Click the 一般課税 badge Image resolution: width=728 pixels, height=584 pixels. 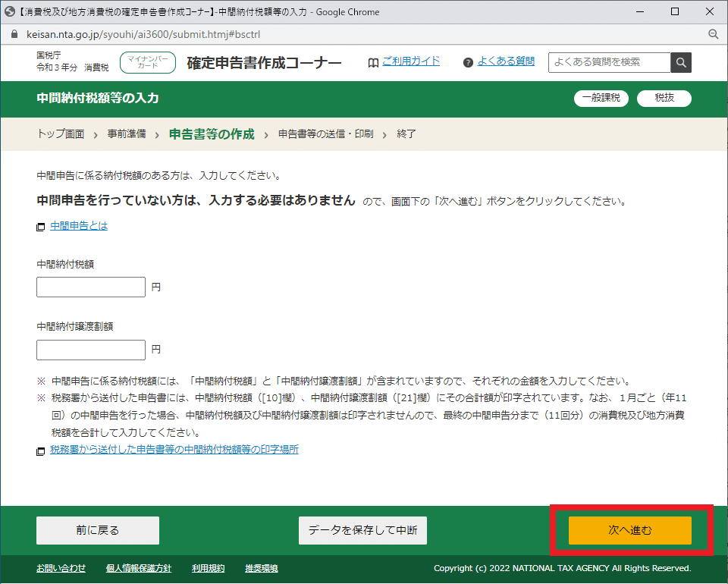click(x=601, y=98)
